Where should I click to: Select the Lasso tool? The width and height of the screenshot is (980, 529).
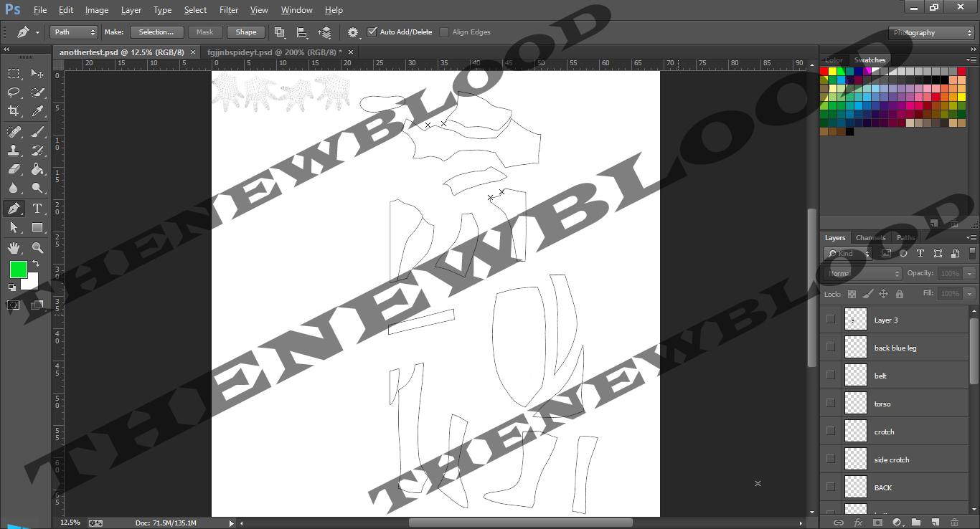(14, 92)
